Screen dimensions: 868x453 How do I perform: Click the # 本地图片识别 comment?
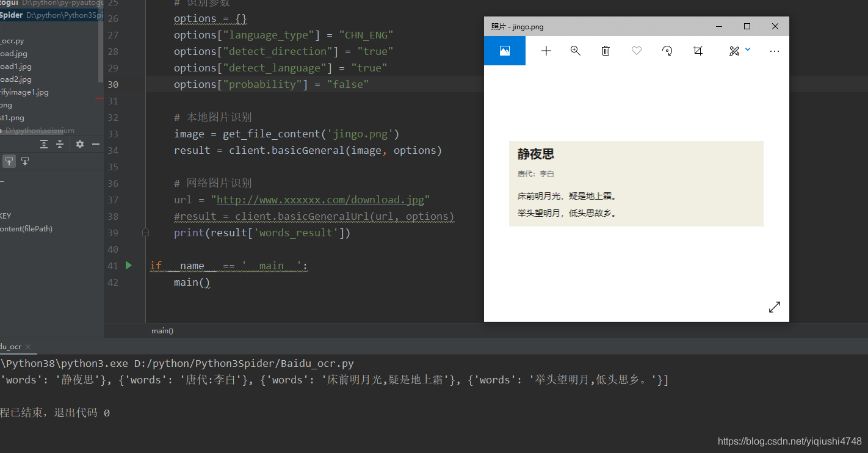point(213,117)
